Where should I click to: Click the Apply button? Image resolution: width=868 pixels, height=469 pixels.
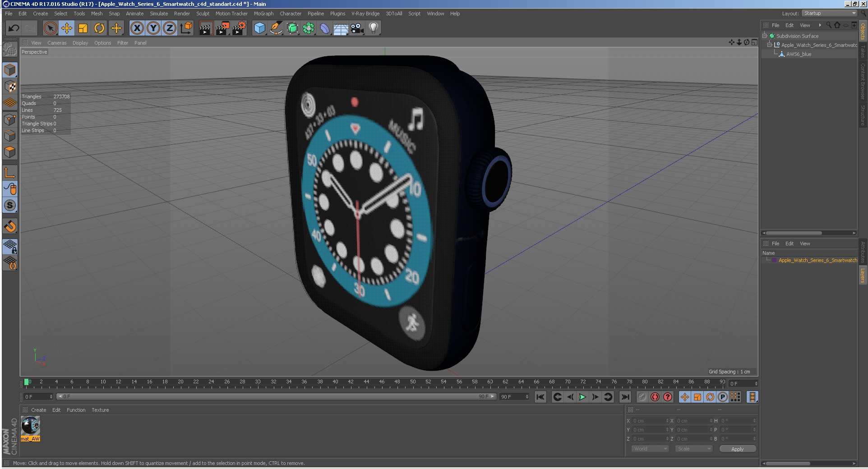pos(737,449)
